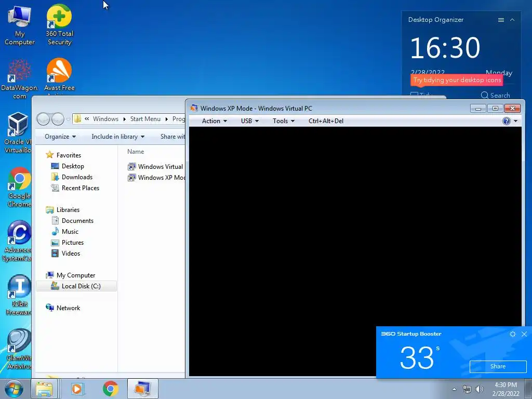The image size is (532, 399).
Task: Open recent pages dropdown in Explorer
Action: coord(68,119)
